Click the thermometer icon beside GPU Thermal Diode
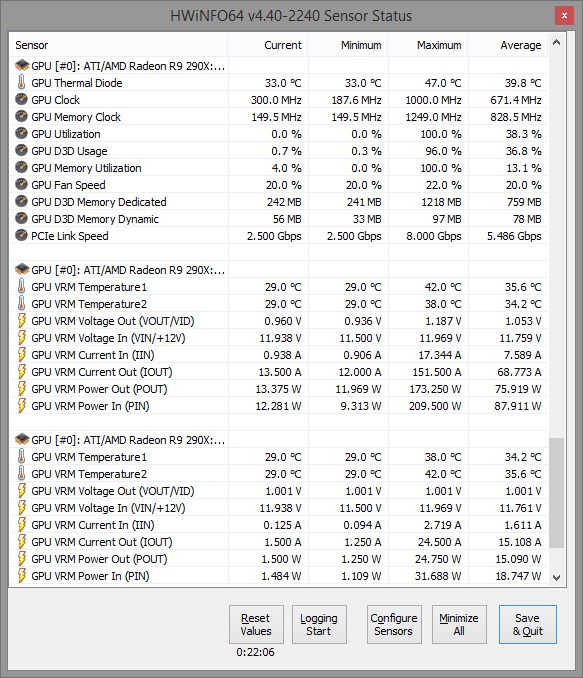The width and height of the screenshot is (583, 678). coord(21,82)
